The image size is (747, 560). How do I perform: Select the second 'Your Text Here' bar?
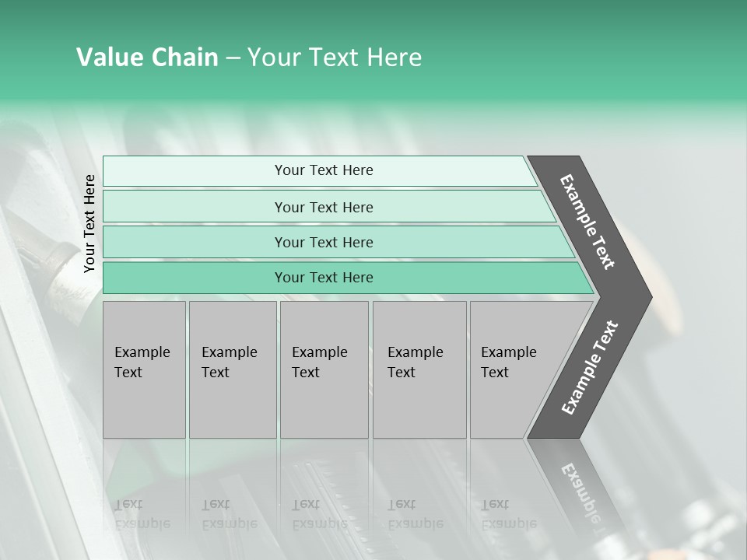[323, 207]
